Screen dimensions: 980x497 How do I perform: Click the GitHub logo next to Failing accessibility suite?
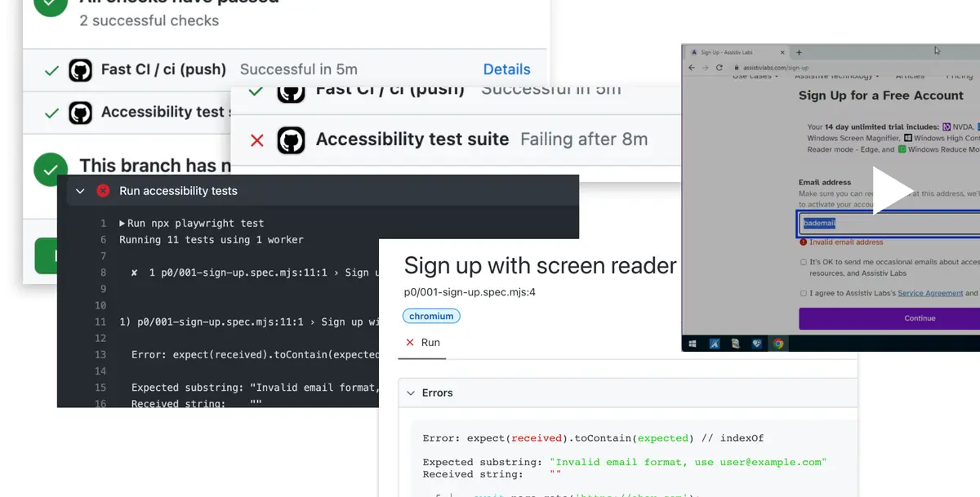(x=291, y=140)
